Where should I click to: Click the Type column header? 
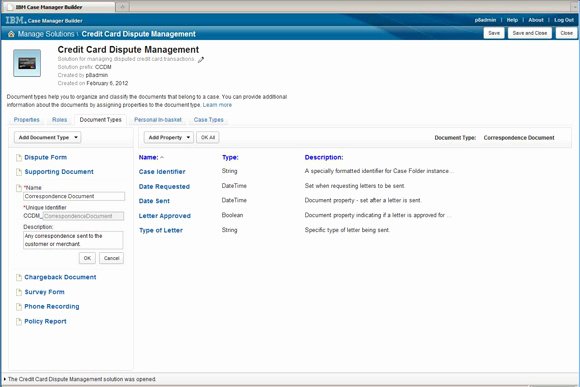pyautogui.click(x=230, y=158)
